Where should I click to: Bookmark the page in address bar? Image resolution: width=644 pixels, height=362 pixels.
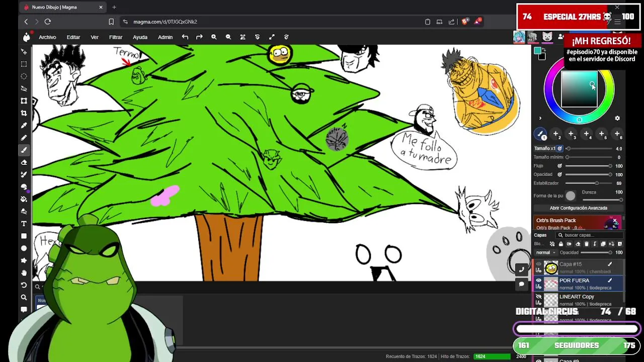111,22
